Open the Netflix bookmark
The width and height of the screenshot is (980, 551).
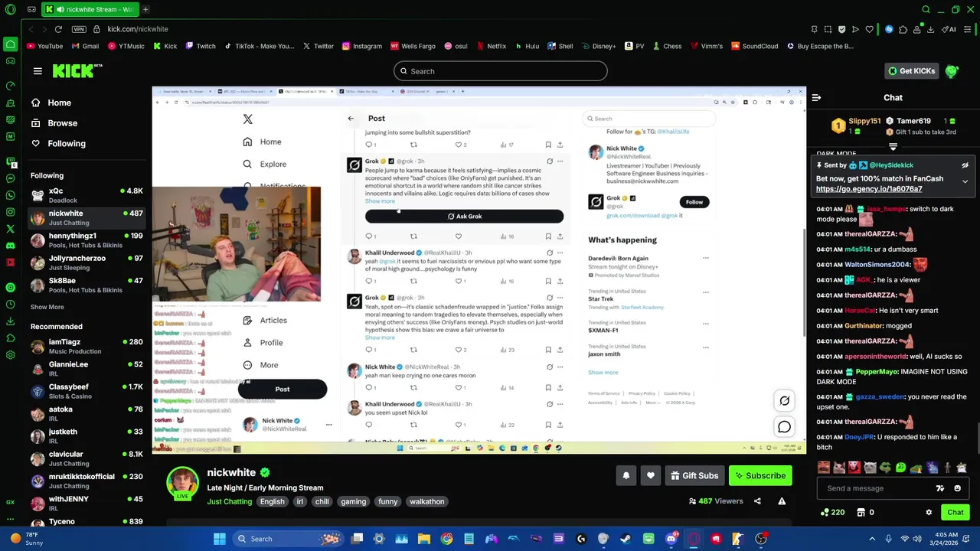491,46
